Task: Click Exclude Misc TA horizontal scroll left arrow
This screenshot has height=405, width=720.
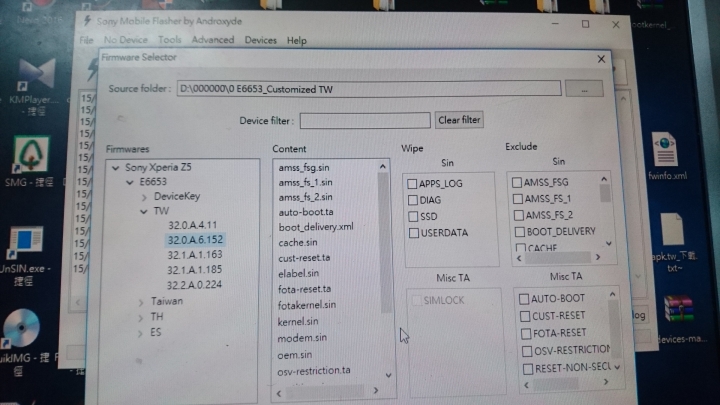Action: click(x=526, y=385)
